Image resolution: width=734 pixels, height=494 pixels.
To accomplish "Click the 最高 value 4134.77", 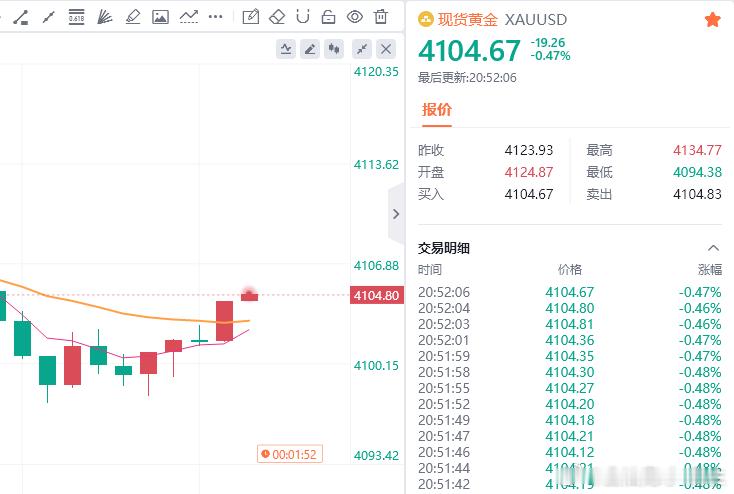I will coord(697,150).
